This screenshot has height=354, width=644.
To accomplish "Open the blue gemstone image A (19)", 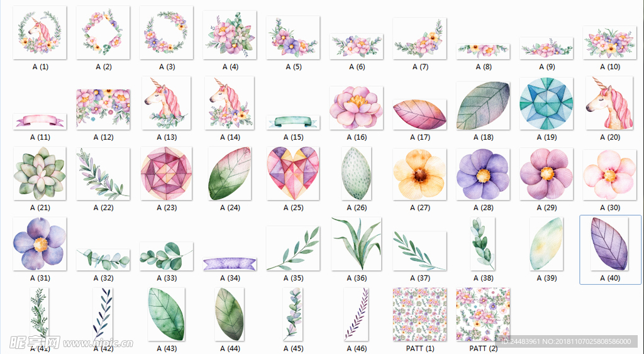I will tap(546, 104).
